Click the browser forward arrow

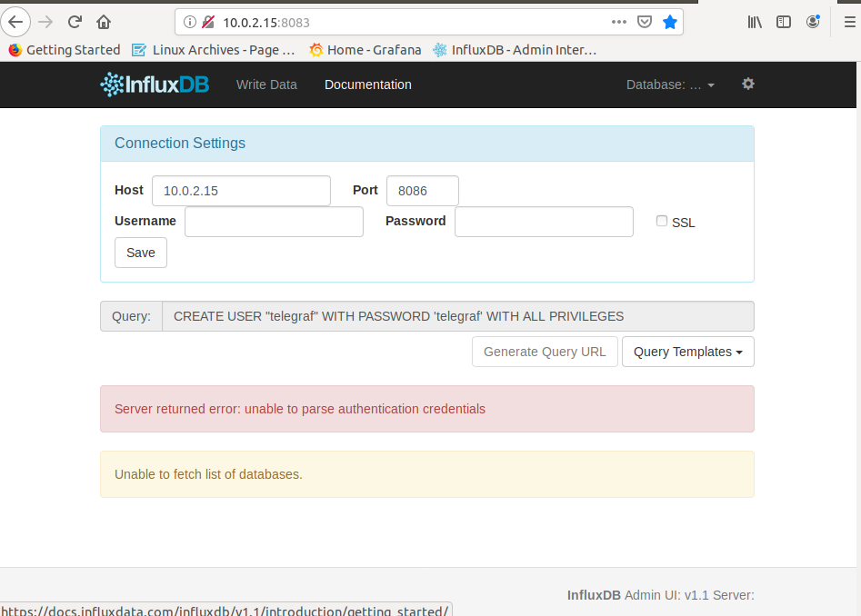[x=45, y=22]
